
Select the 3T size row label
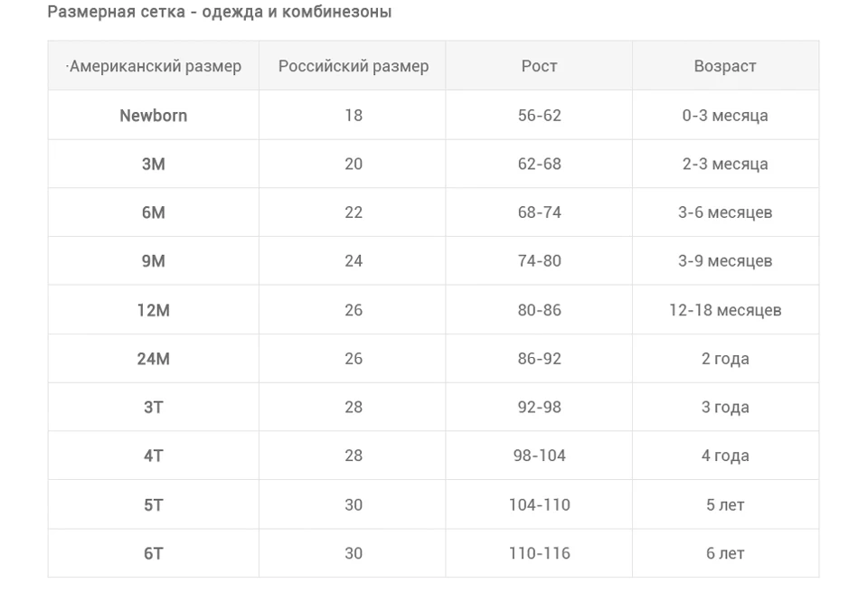tap(154, 408)
